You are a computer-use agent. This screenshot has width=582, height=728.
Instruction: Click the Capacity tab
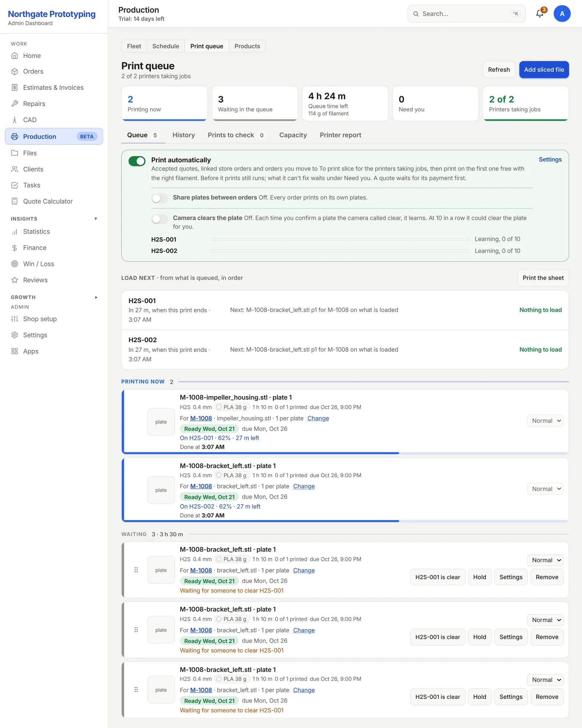click(x=293, y=135)
